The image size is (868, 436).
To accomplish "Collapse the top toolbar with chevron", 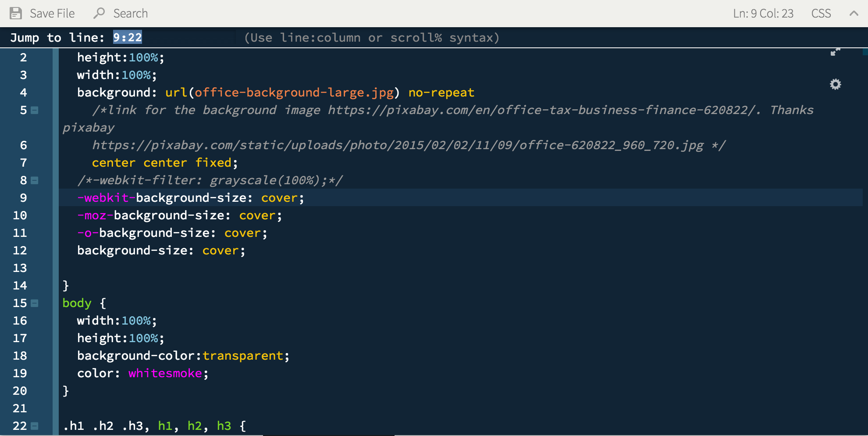I will tap(854, 14).
